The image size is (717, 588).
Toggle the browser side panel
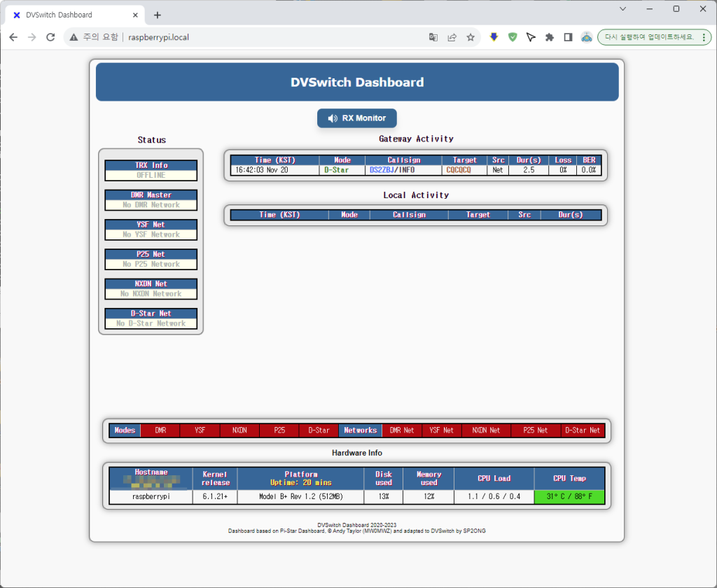[x=568, y=37]
